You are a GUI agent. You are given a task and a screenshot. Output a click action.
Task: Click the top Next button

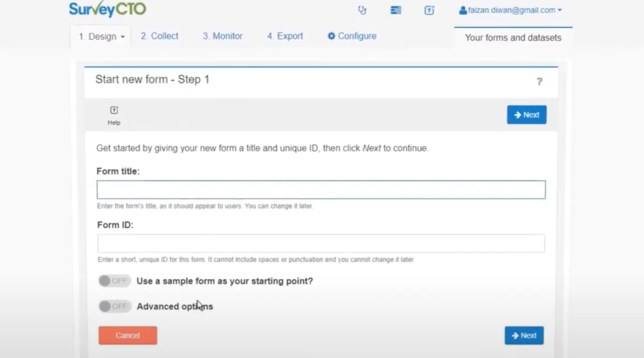[526, 115]
